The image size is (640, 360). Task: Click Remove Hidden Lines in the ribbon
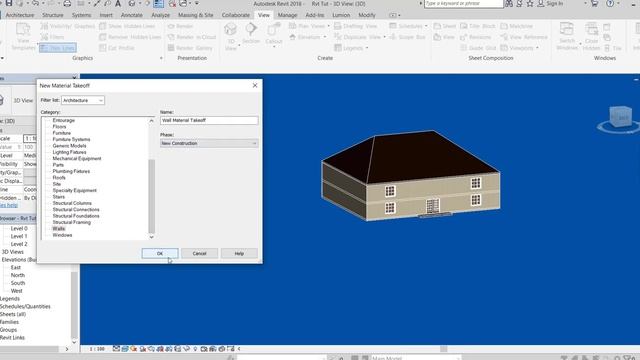130,37
